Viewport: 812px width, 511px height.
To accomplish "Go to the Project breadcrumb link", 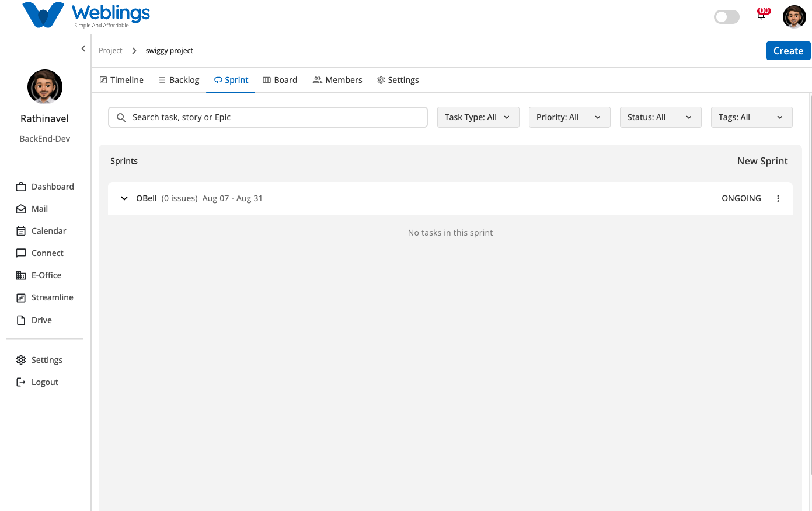I will [110, 51].
